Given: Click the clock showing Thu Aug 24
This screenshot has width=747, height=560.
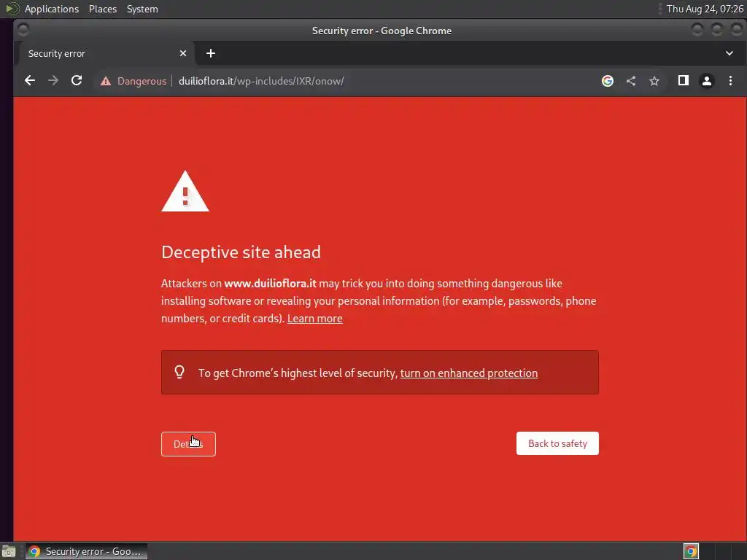Looking at the screenshot, I should 705,9.
